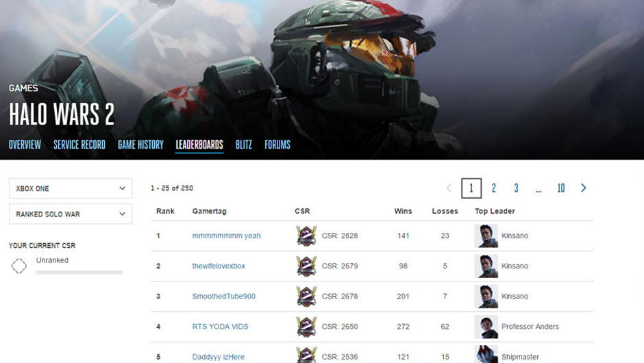Click Kinsano portrait in mmmmmmmm yeah row

[486, 236]
